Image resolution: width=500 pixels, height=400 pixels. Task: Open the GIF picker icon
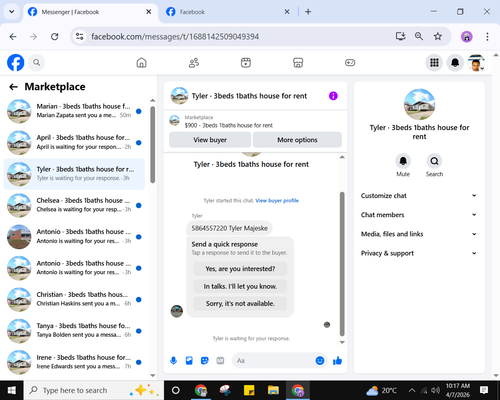click(220, 361)
